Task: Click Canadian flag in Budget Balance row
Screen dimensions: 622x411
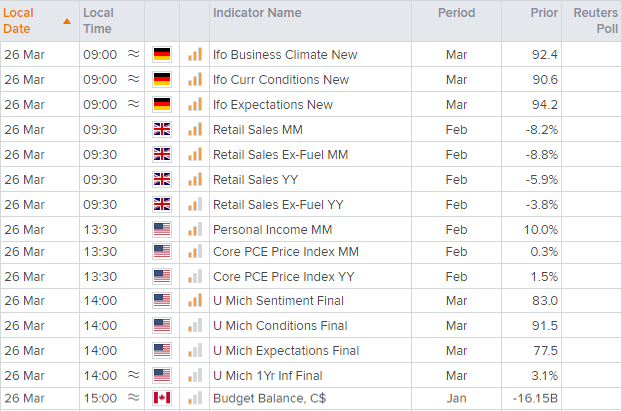Action: (161, 400)
